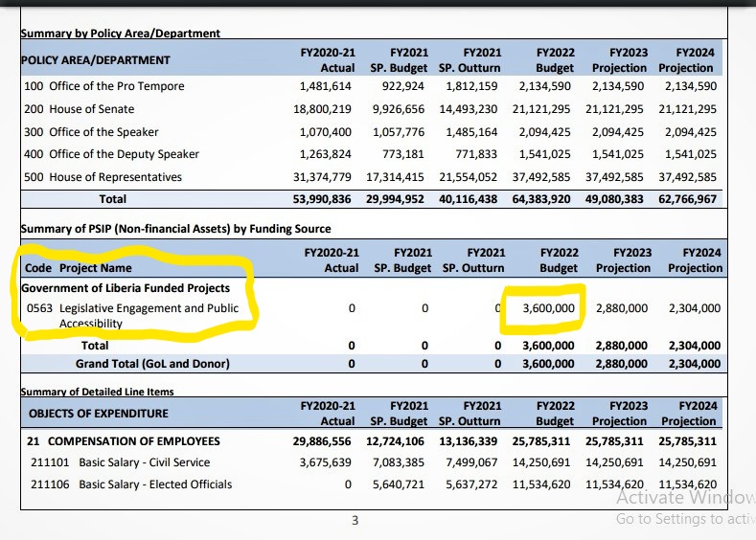This screenshot has width=756, height=540.
Task: Click the 'Summary of Detailed Line Items' heading
Action: [x=98, y=392]
